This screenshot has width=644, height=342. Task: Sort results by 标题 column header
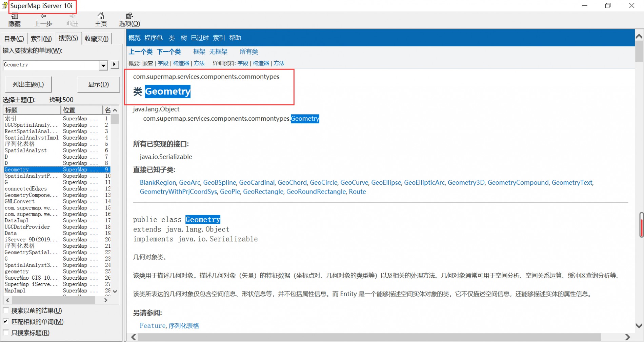click(x=32, y=110)
